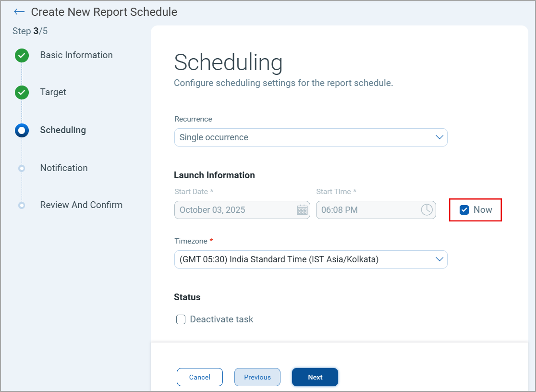Enable the Deactivate task checkbox
Image resolution: width=536 pixels, height=392 pixels.
(181, 319)
